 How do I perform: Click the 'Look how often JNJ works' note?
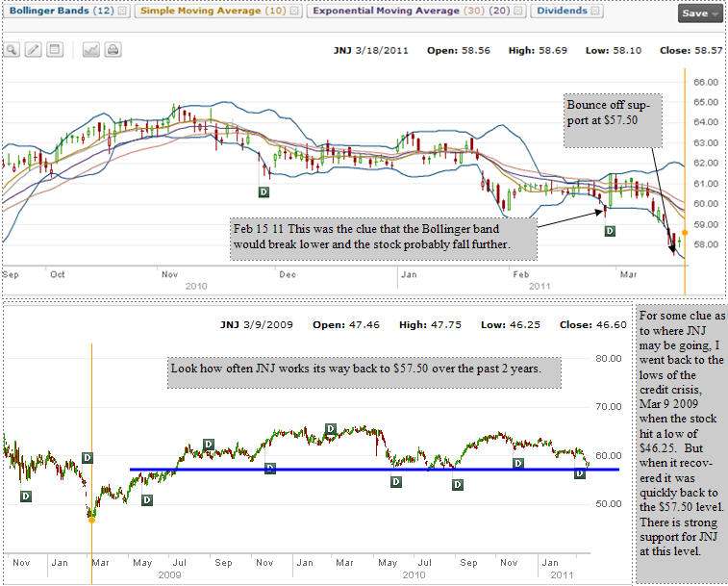point(364,372)
